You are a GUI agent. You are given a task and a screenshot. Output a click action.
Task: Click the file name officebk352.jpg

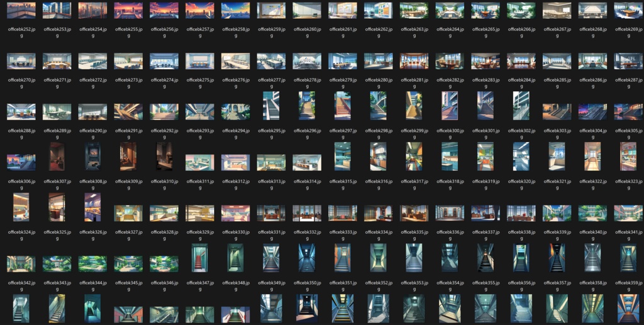point(379,285)
